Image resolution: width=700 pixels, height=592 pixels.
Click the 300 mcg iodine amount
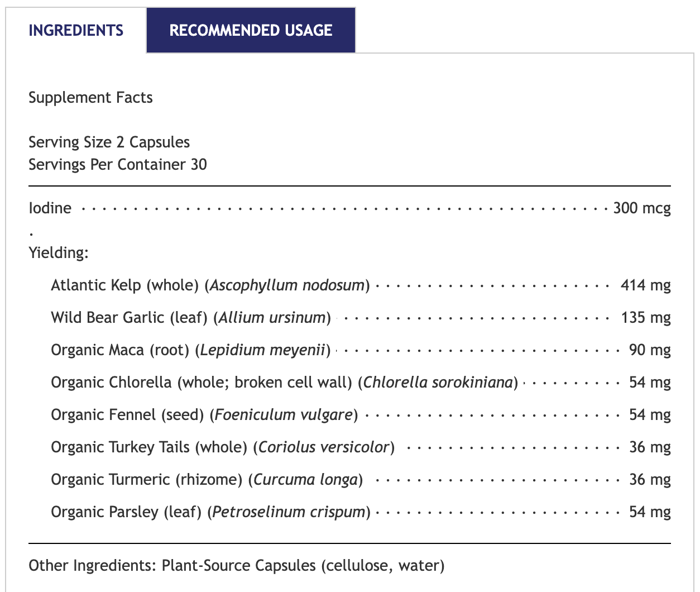click(x=641, y=208)
